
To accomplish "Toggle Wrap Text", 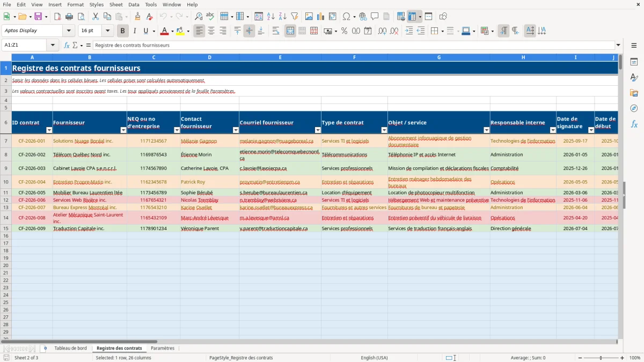I will coord(276,31).
